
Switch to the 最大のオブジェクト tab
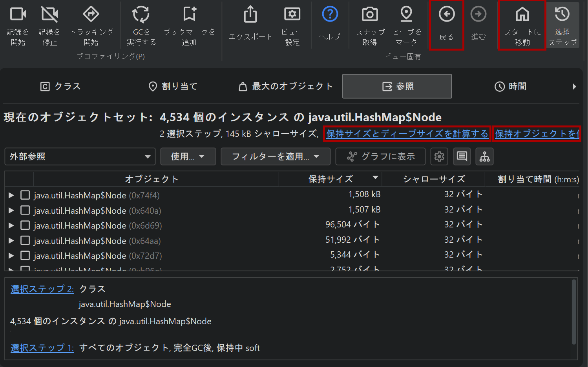tap(286, 86)
